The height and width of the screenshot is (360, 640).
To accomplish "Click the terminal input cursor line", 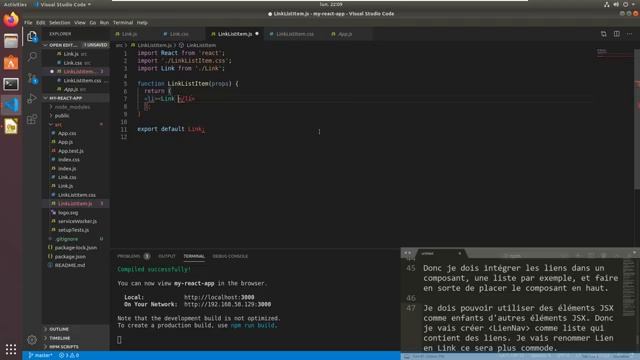I will click(x=119, y=340).
